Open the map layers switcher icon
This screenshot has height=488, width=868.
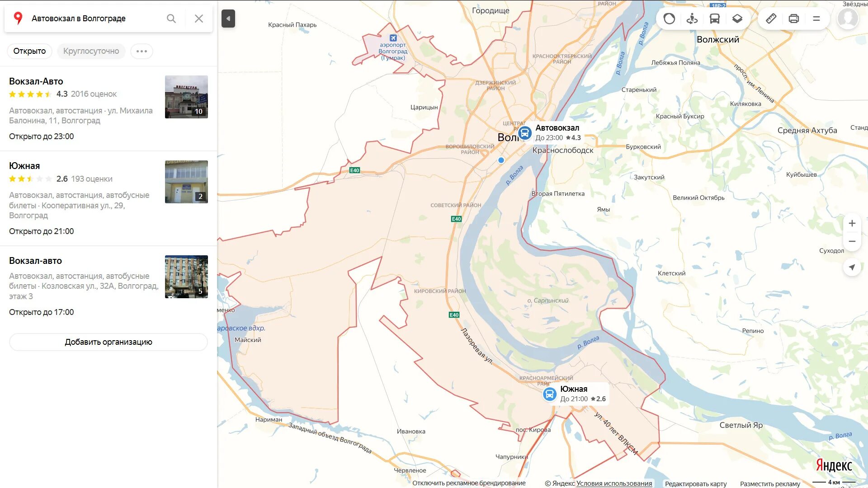pyautogui.click(x=737, y=19)
